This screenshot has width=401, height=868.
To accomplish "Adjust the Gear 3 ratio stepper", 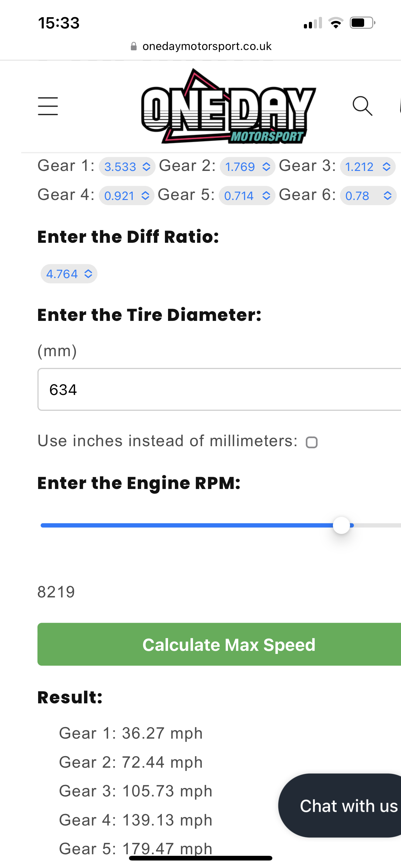I will pos(387,167).
